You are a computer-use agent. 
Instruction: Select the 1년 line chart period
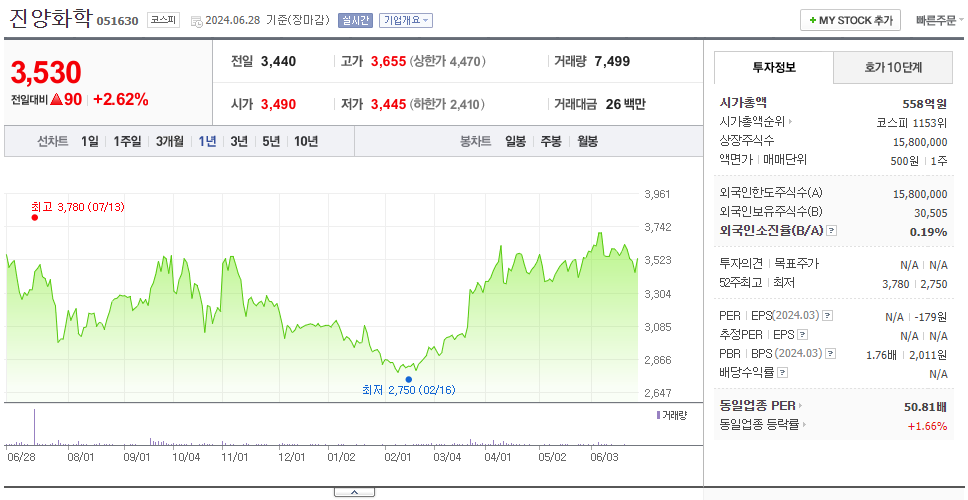pyautogui.click(x=207, y=141)
